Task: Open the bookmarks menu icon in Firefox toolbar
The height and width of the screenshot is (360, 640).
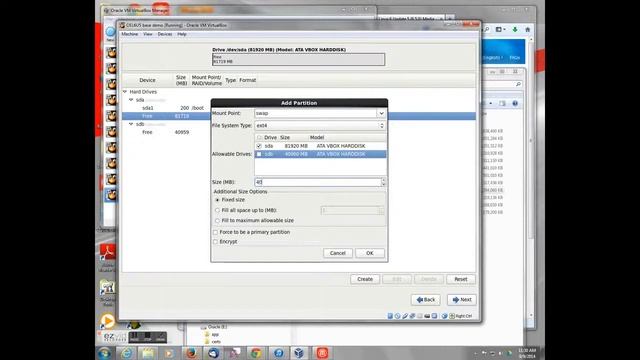Action: [500, 29]
